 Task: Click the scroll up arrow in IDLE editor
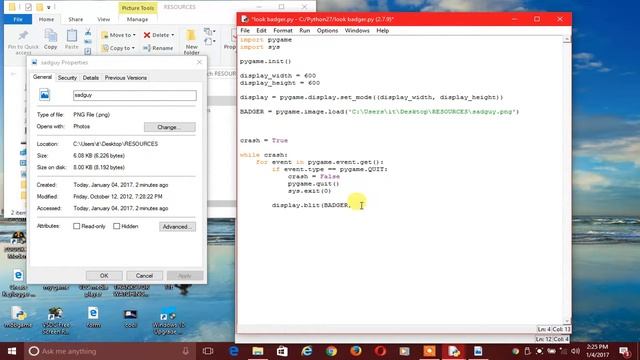tap(567, 39)
